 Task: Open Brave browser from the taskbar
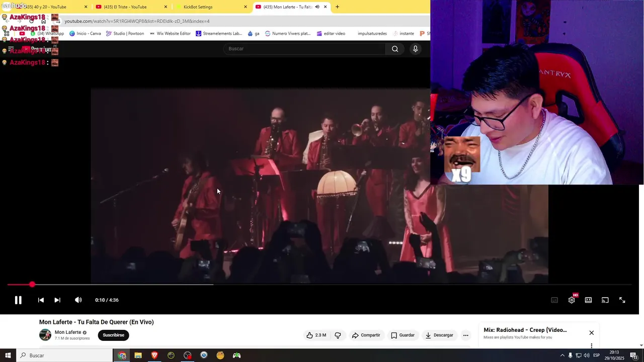154,355
